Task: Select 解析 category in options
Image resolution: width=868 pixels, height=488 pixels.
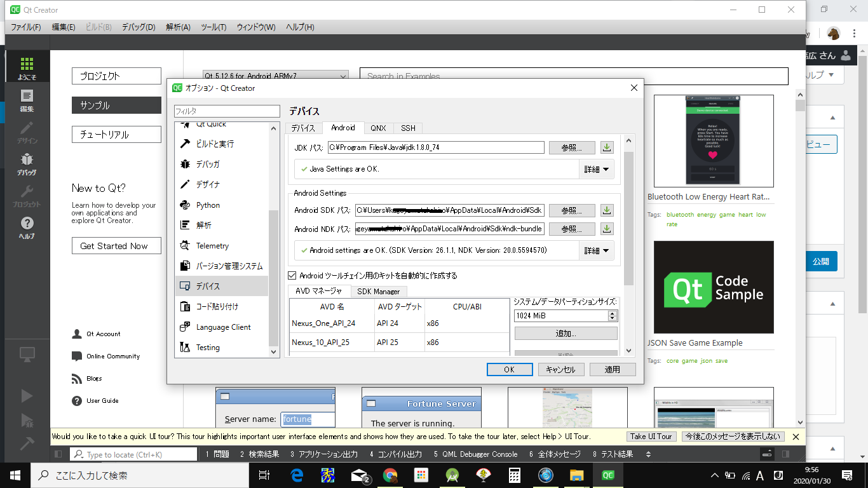Action: [222, 226]
